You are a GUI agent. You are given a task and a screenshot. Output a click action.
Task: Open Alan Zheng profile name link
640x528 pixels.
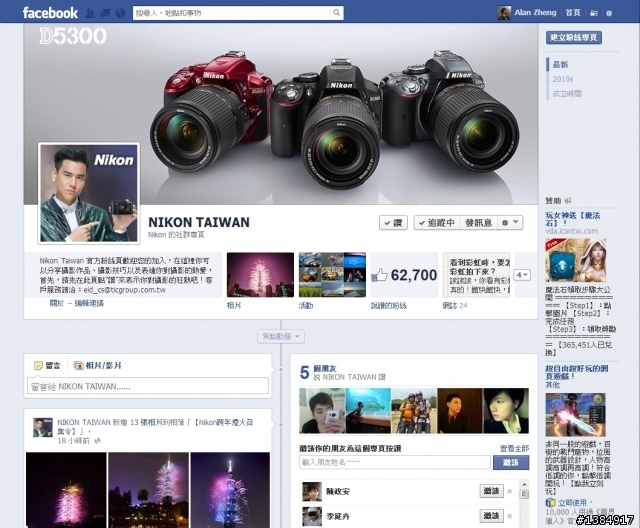535,13
